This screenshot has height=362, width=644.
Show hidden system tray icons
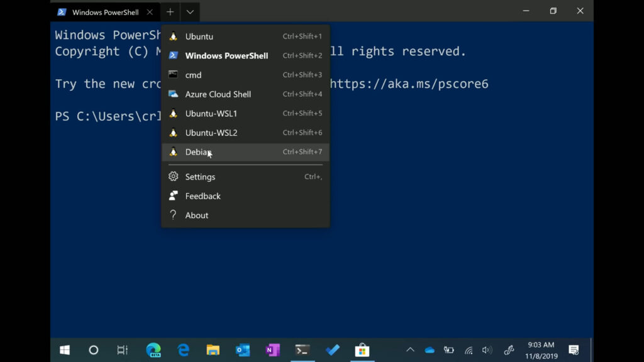tap(410, 350)
